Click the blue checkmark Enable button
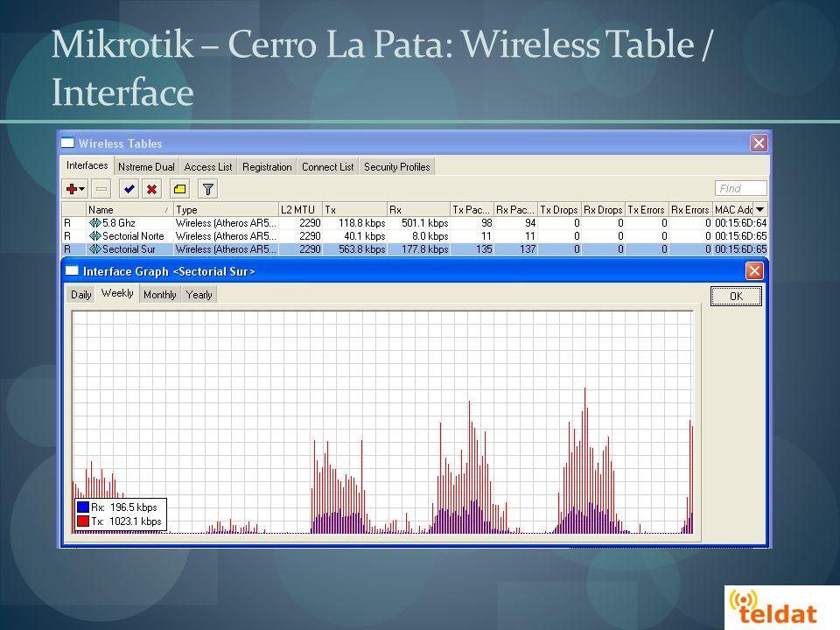840x630 pixels. pyautogui.click(x=129, y=189)
